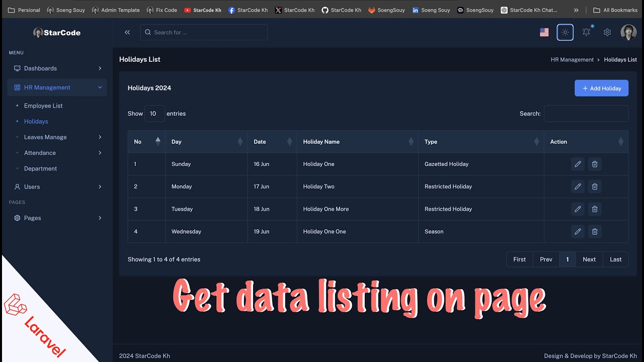Focus the table Search input
Screen dimensions: 644x362
click(x=586, y=114)
